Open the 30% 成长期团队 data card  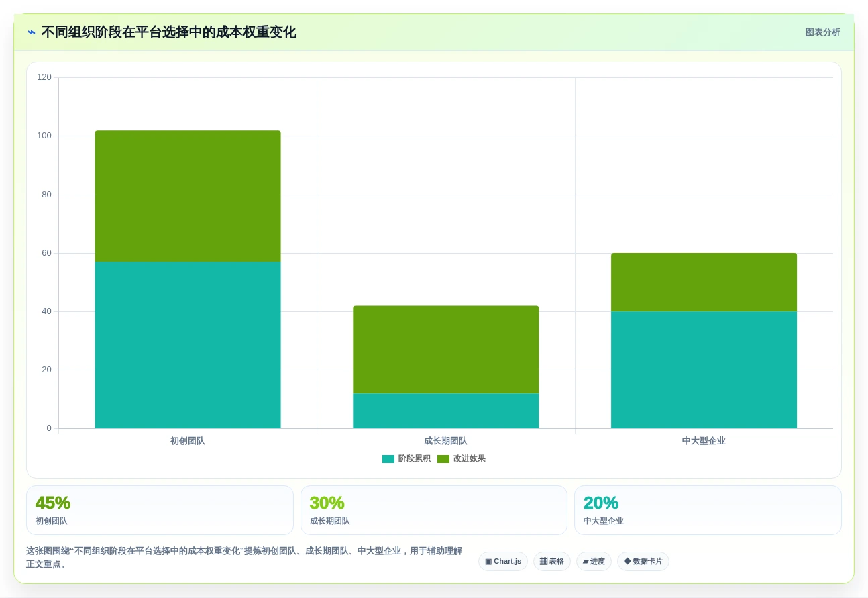click(x=434, y=510)
